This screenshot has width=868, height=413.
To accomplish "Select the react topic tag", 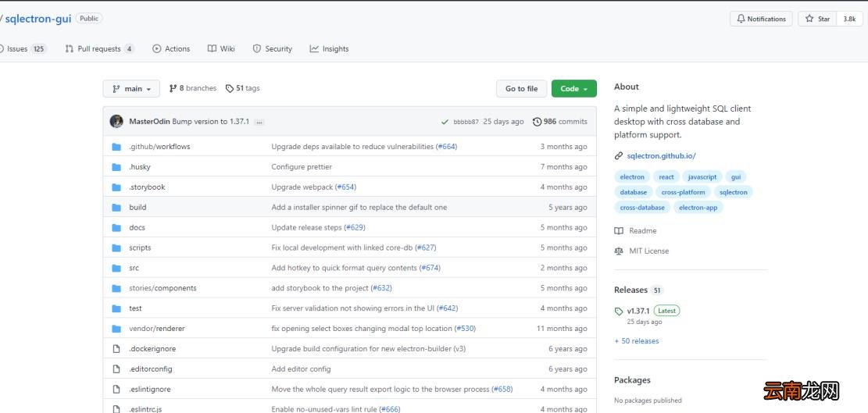I will (666, 177).
